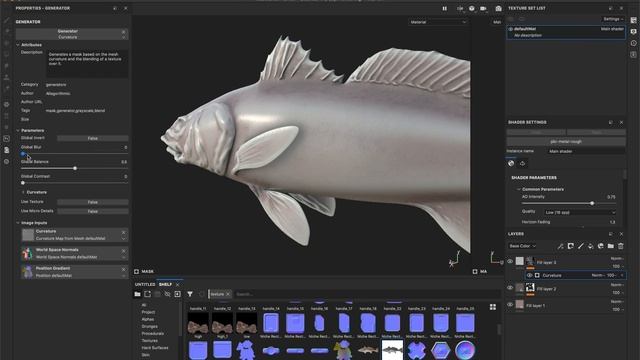Image resolution: width=640 pixels, height=360 pixels.
Task: Click the settings gear icon in left toolbar
Action: (x=7, y=104)
